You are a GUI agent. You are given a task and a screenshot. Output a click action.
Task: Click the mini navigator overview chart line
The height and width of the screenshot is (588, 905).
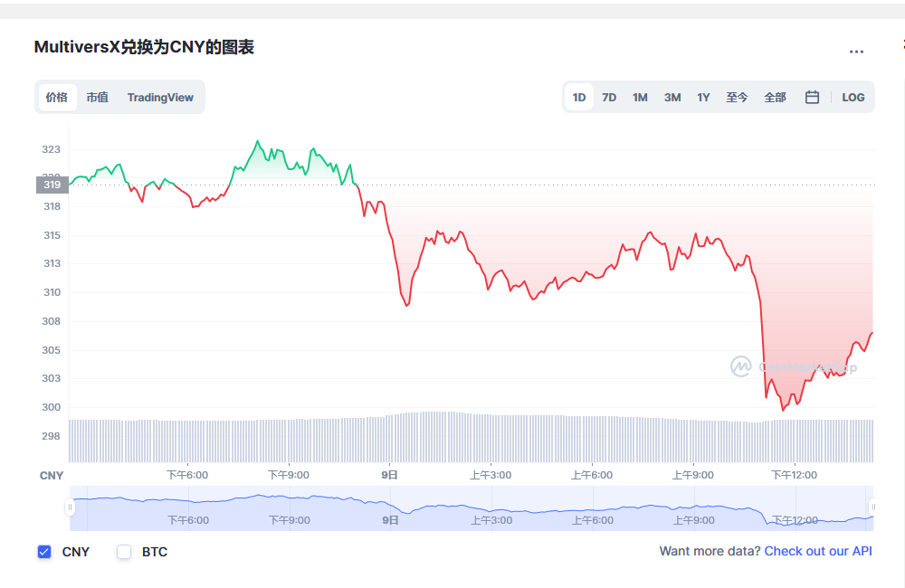point(471,507)
